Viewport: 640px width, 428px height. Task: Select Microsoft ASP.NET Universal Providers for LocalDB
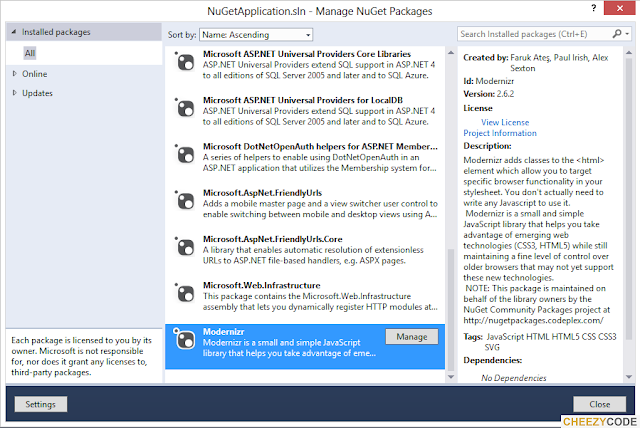click(x=303, y=100)
